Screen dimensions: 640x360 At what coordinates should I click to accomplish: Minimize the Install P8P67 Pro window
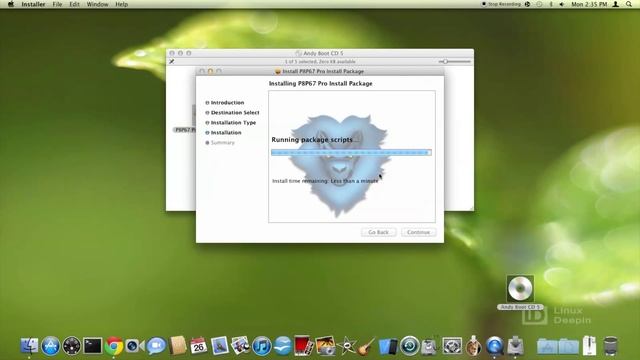tap(210, 71)
